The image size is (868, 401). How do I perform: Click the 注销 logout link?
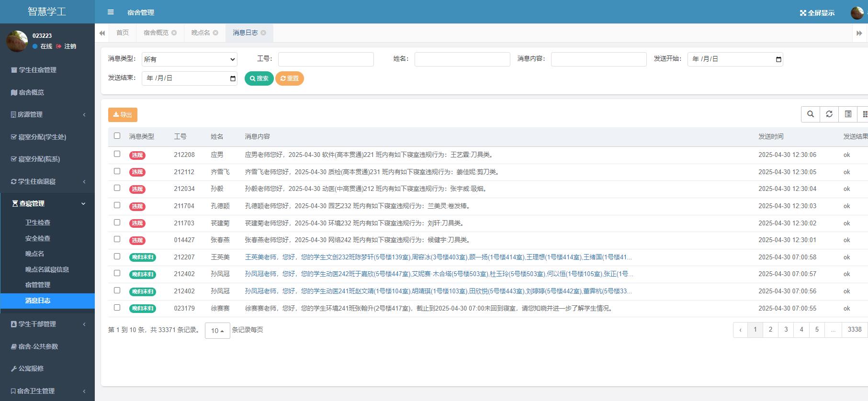click(67, 46)
